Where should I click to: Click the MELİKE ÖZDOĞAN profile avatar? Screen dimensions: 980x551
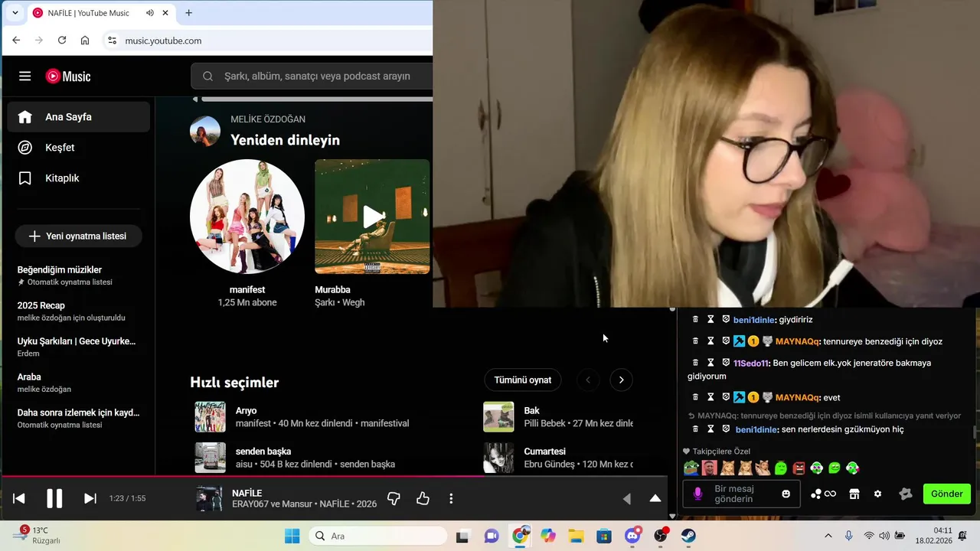(205, 132)
